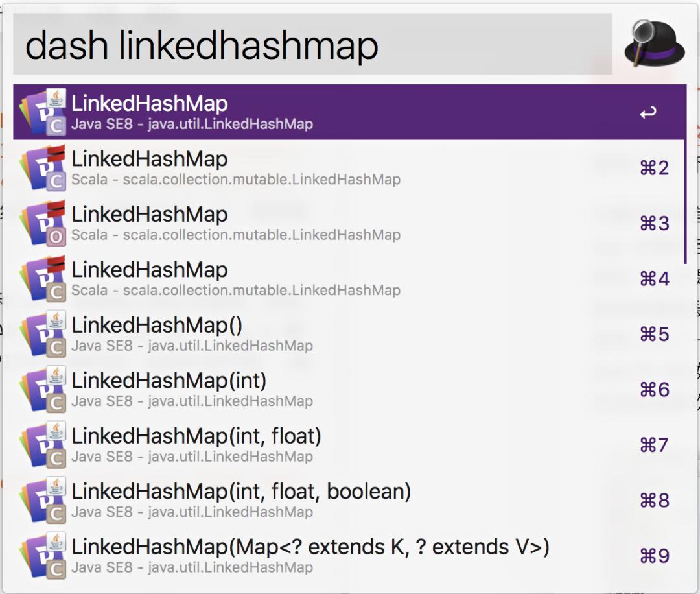Click the "dash linkedhashmap" search field

point(311,45)
